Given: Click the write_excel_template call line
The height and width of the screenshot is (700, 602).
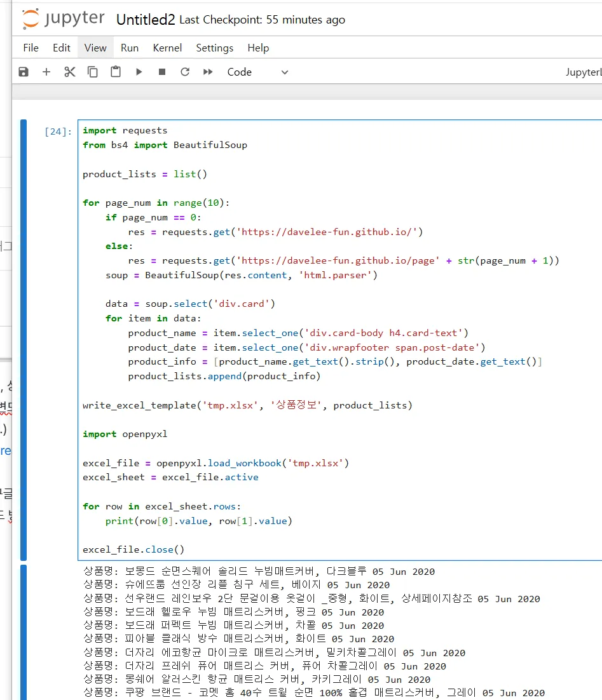Looking at the screenshot, I should (247, 405).
